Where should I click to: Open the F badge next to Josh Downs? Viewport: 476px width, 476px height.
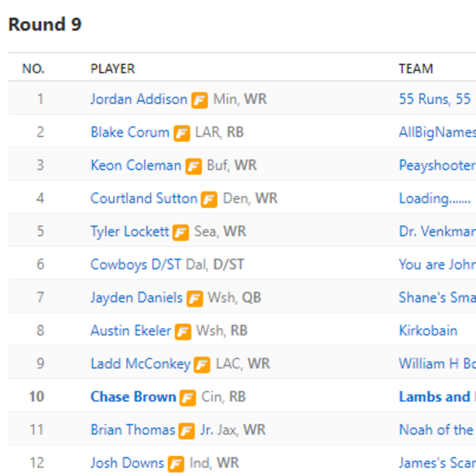[x=176, y=464]
